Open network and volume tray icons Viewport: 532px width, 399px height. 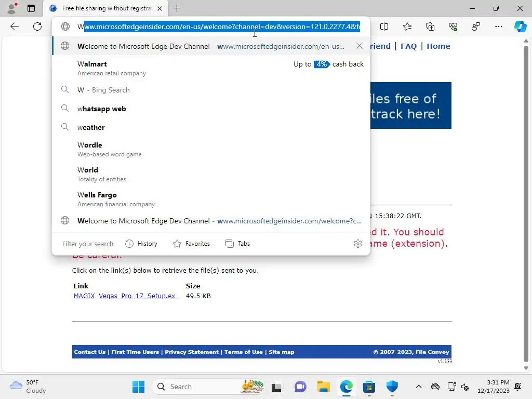tap(458, 387)
